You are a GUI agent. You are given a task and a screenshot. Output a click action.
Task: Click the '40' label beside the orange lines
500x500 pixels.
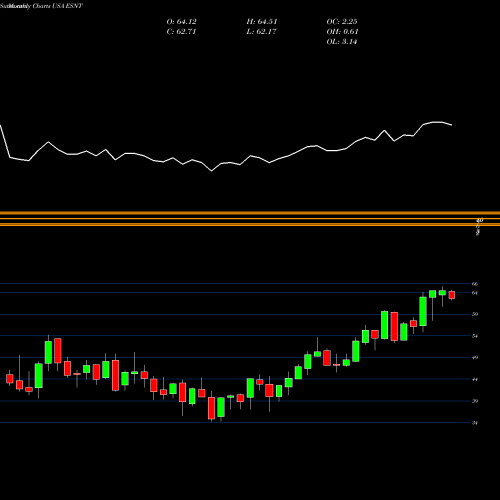(480, 220)
